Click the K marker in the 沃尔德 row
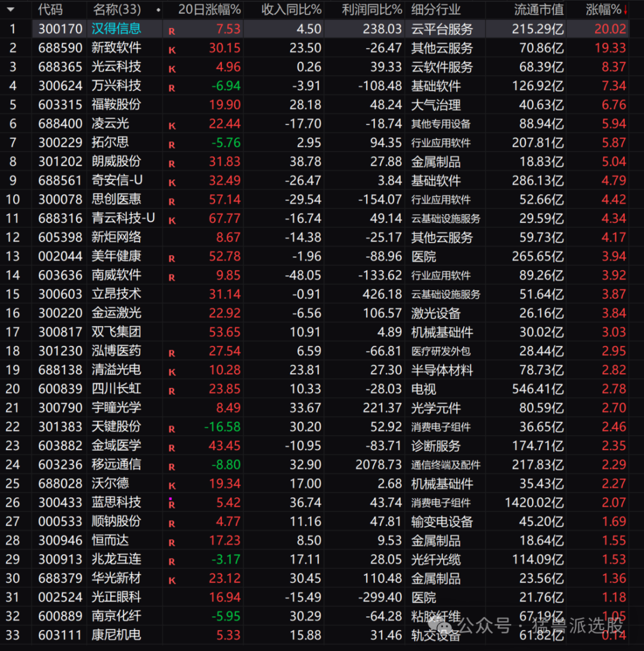Viewport: 644px width, 651px height. (172, 486)
